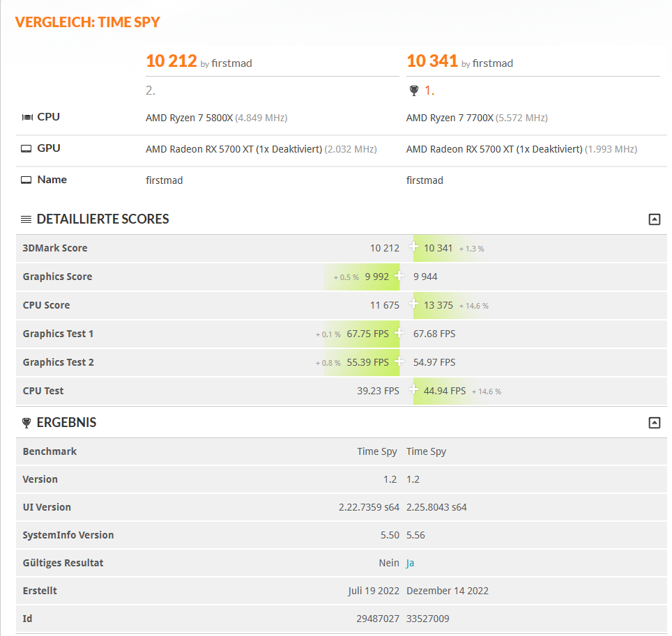Click the 'Nein' valid result value
672x636 pixels.
389,563
